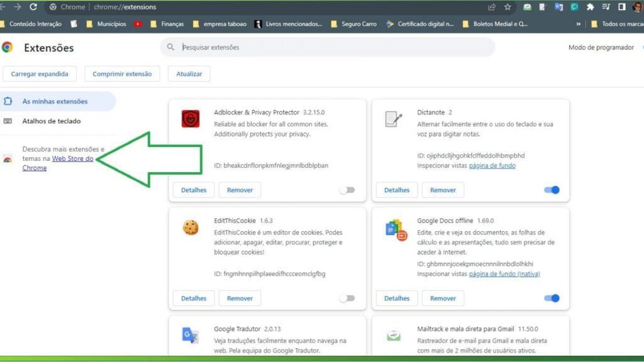The height and width of the screenshot is (362, 644).
Task: Click the share page icon in address bar
Action: click(x=492, y=6)
